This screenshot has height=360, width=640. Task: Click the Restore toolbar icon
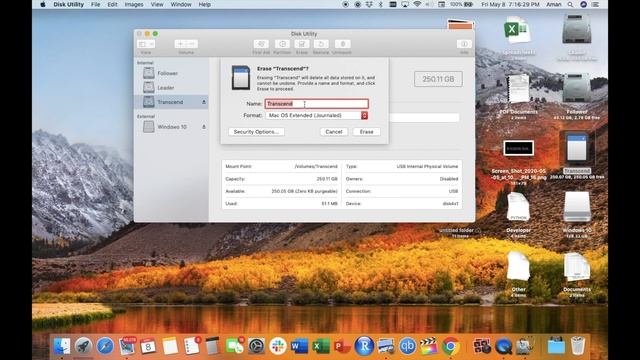[321, 44]
